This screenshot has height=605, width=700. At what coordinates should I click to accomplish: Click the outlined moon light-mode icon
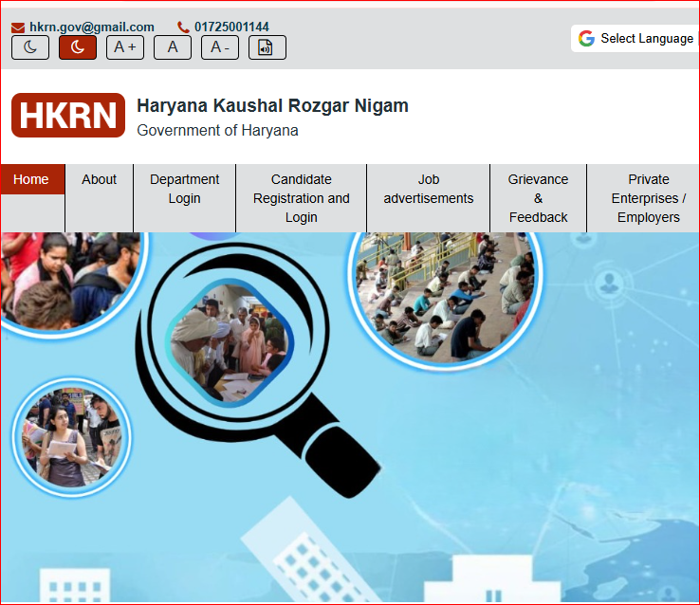click(x=30, y=47)
